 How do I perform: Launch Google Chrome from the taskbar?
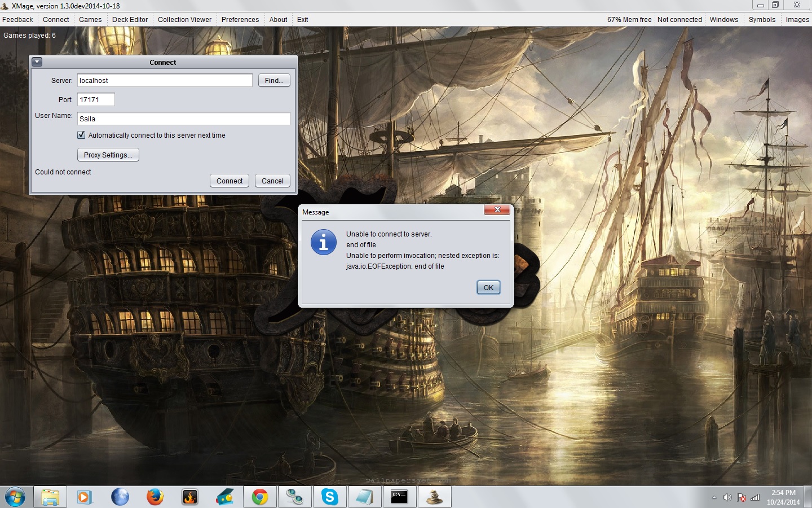click(x=260, y=497)
